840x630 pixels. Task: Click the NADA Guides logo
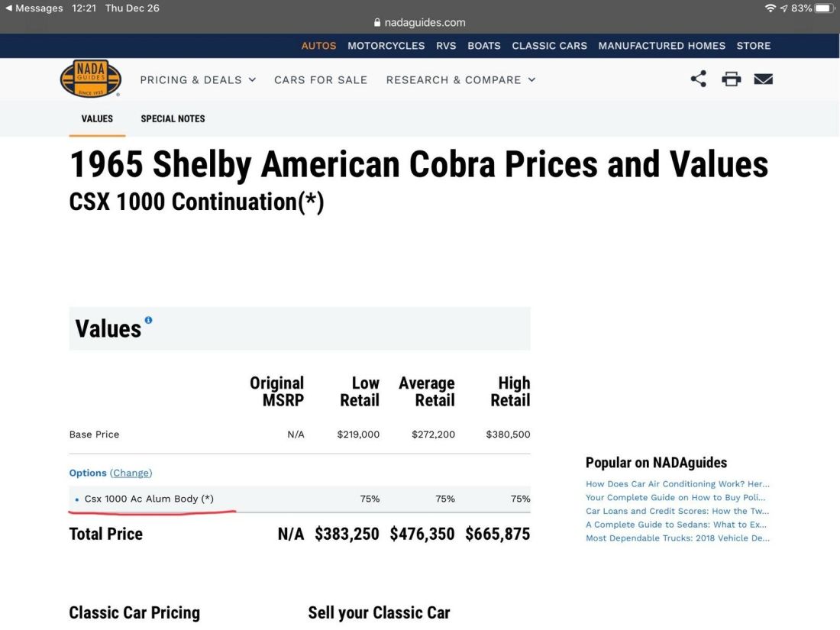coord(91,79)
